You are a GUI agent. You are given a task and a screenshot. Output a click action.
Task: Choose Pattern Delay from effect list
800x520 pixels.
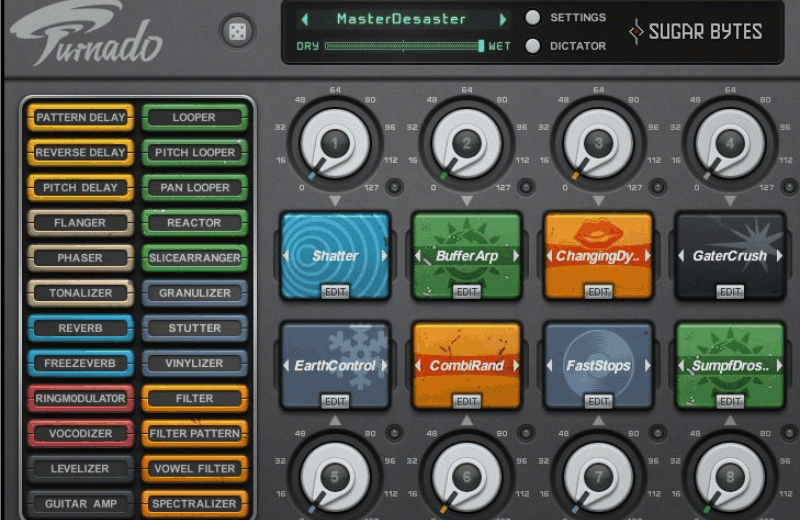[81, 118]
